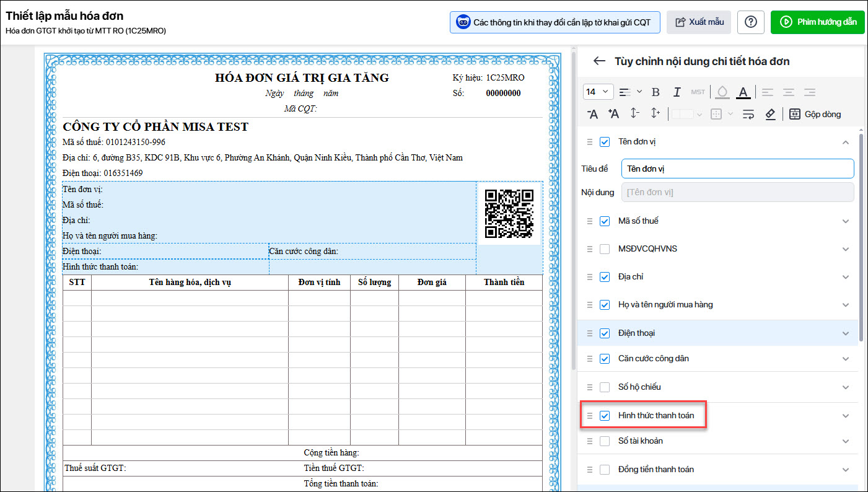
Task: Click the text wrap icon
Action: [748, 114]
